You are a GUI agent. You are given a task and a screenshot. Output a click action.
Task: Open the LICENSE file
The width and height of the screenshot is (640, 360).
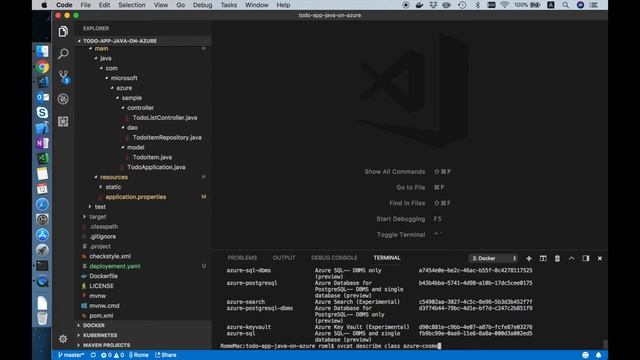[x=101, y=286]
